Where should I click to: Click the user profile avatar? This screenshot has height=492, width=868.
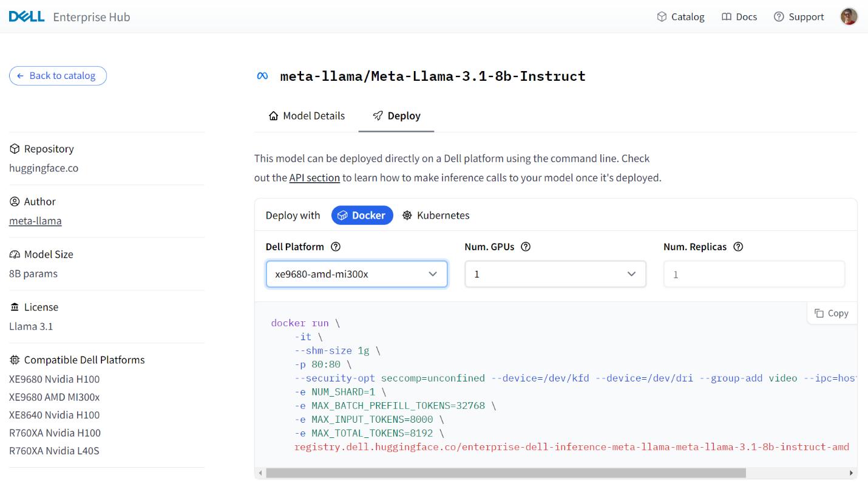(x=849, y=16)
